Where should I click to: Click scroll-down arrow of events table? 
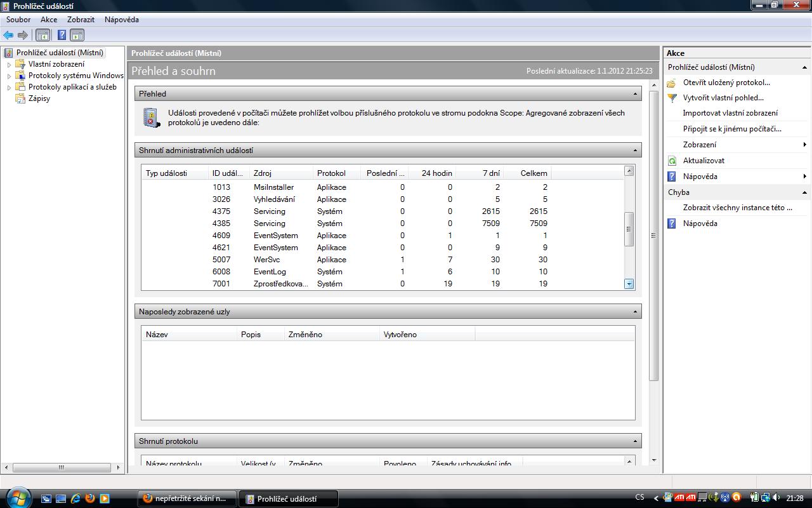click(x=629, y=284)
